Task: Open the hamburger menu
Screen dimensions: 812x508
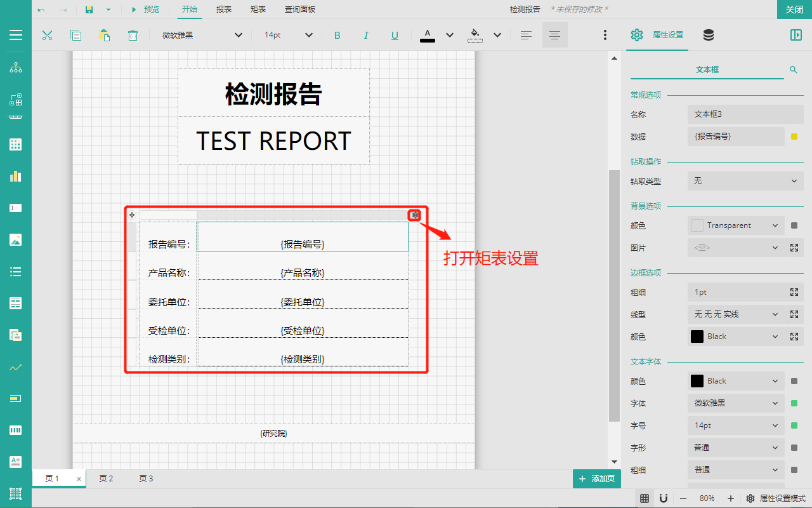Action: tap(16, 35)
